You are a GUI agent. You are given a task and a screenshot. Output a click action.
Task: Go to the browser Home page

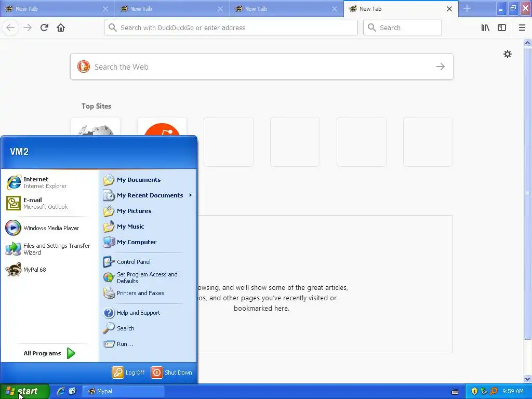point(61,28)
